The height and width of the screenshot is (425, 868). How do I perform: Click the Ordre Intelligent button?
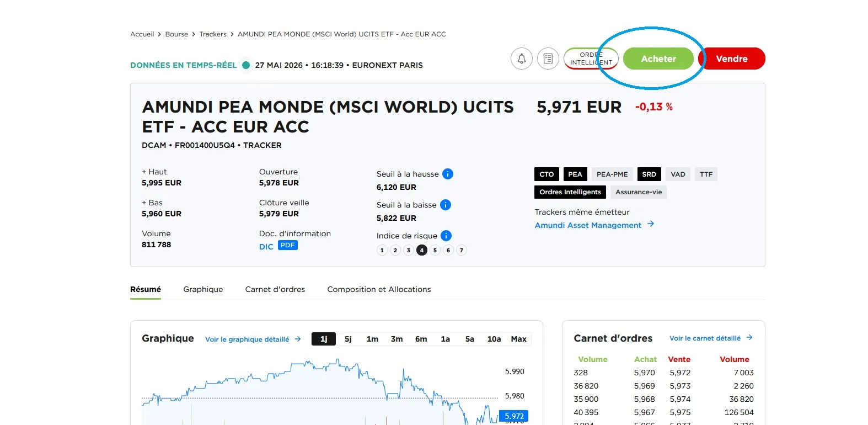click(591, 59)
